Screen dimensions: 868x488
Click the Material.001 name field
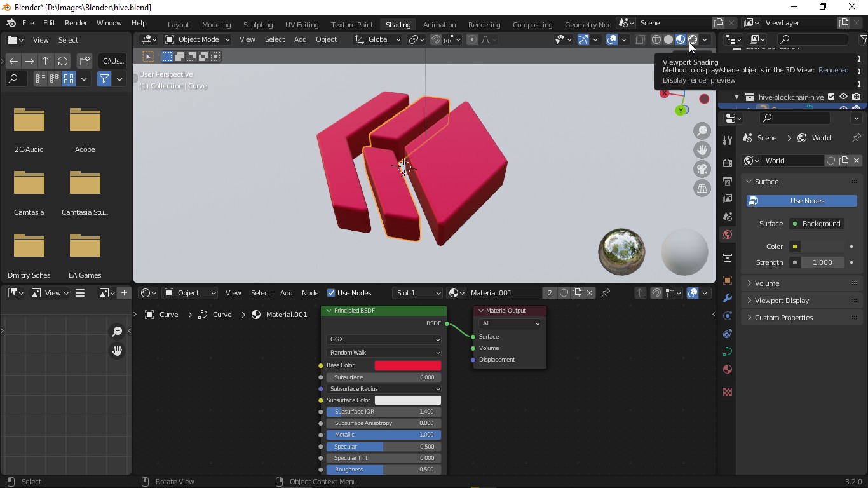tap(505, 293)
